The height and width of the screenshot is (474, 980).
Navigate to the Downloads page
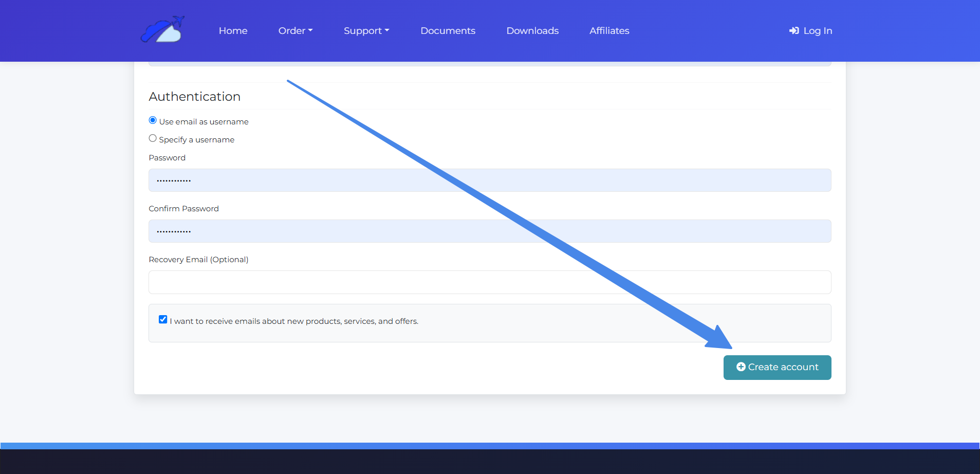click(x=532, y=31)
